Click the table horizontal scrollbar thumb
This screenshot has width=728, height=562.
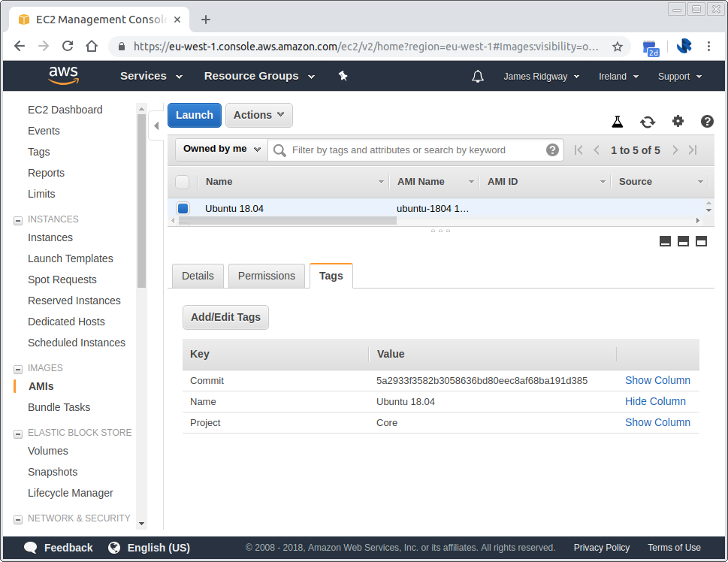(x=288, y=221)
